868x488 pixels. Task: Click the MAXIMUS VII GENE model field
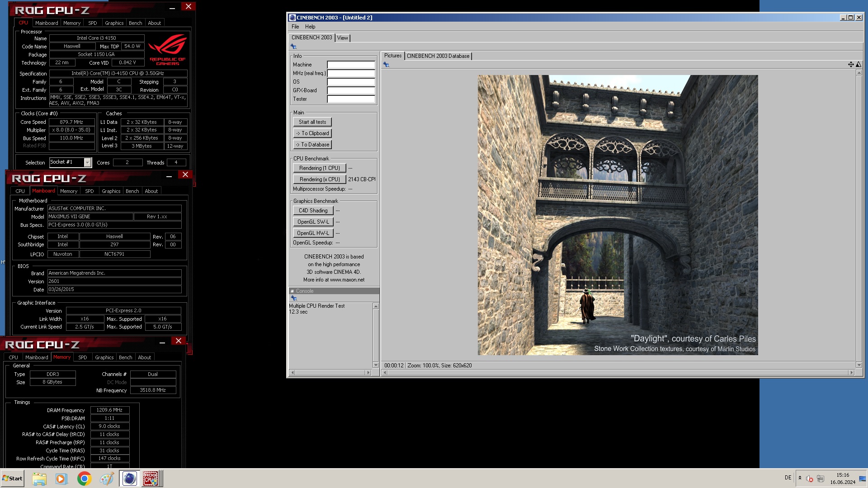tap(90, 216)
